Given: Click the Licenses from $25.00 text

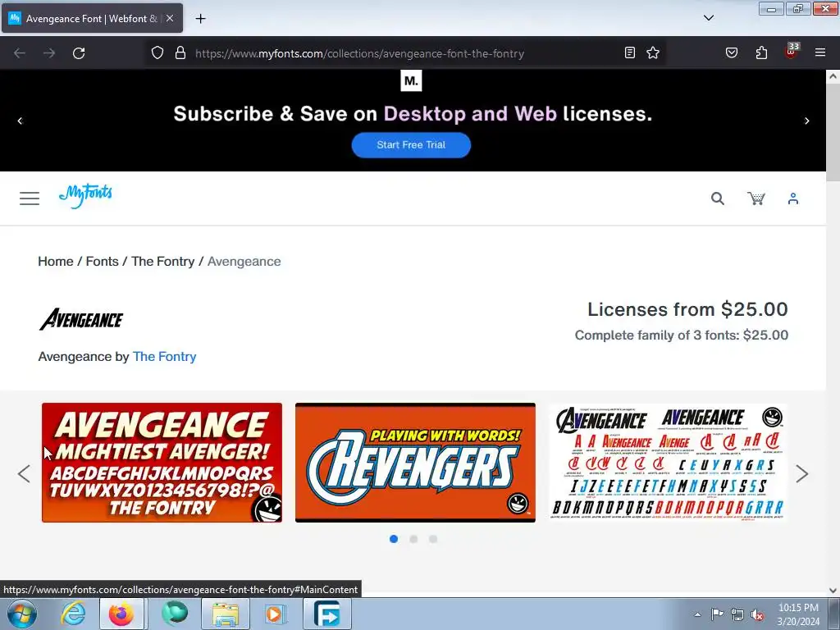Looking at the screenshot, I should point(688,309).
